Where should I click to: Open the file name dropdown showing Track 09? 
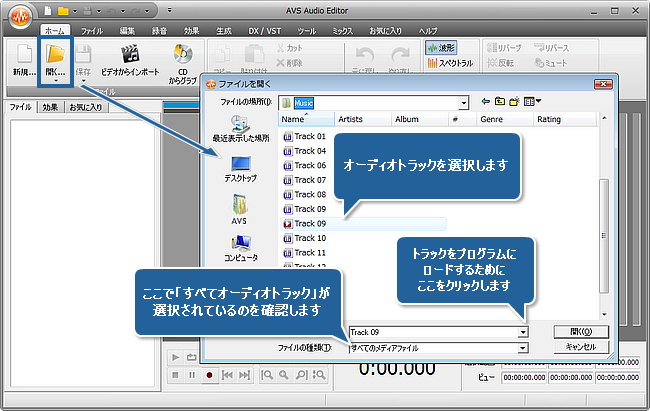click(523, 331)
